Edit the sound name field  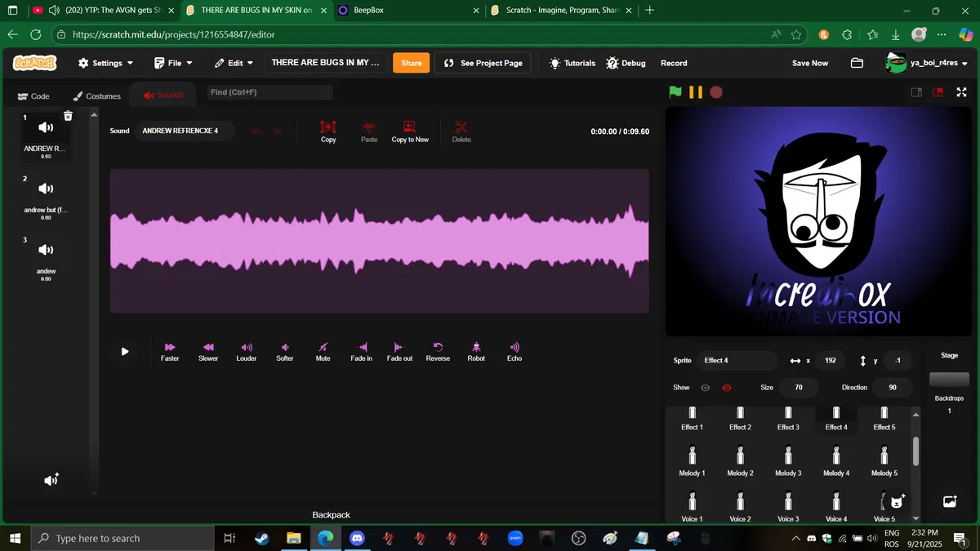tap(185, 131)
